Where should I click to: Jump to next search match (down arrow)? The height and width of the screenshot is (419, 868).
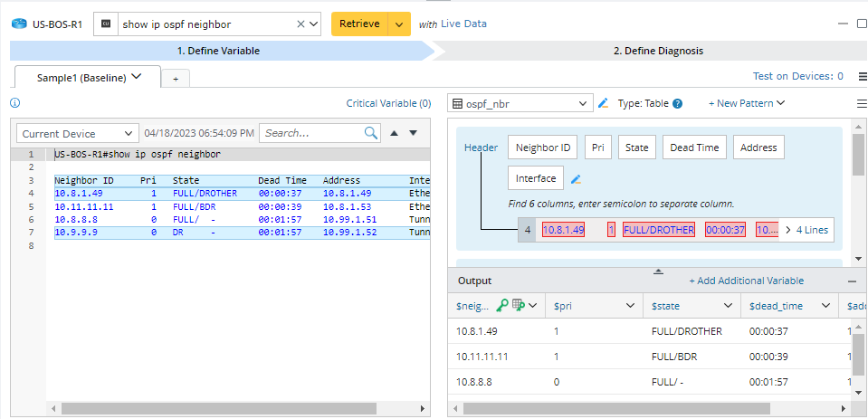(414, 133)
